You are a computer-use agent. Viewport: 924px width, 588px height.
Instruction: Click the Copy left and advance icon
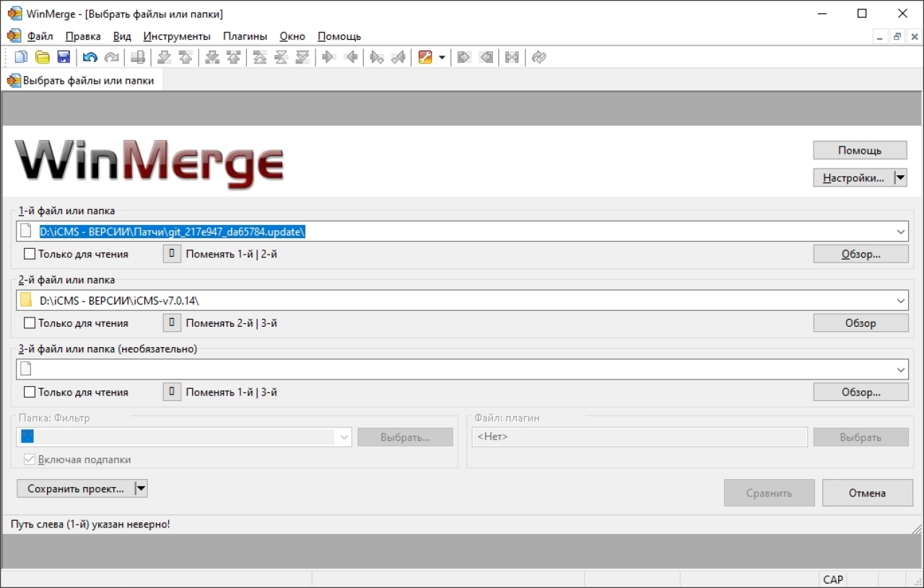[x=398, y=57]
